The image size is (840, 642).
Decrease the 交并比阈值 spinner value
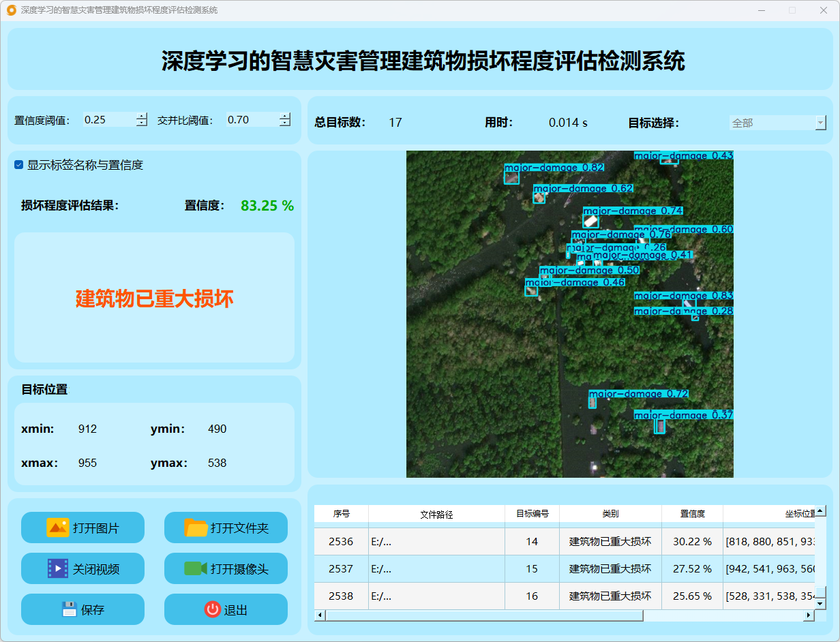[284, 123]
